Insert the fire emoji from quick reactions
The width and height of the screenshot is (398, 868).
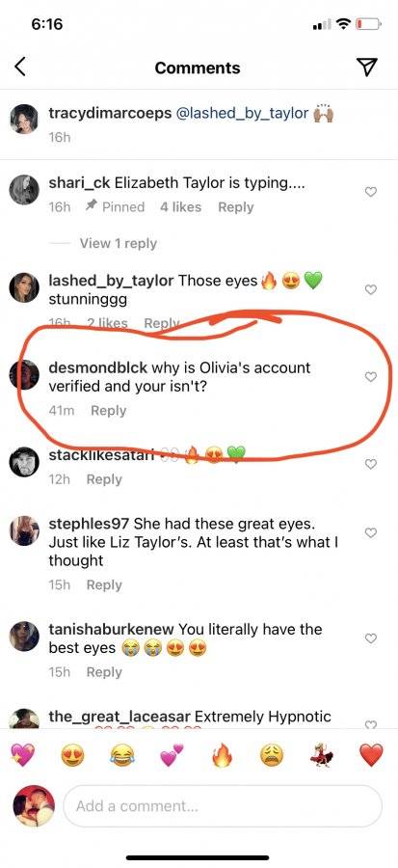(223, 754)
